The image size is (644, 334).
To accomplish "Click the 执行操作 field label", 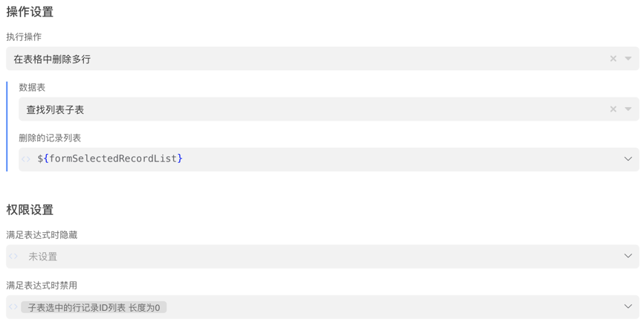I will 24,36.
